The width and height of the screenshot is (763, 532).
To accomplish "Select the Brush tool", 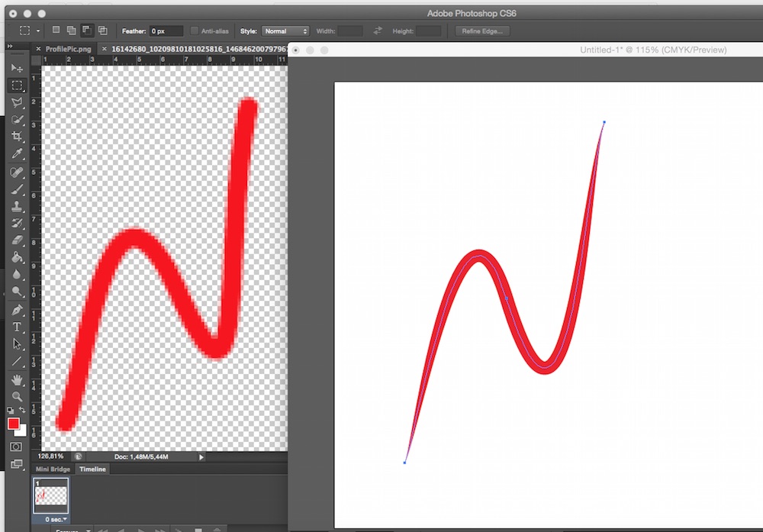I will click(x=17, y=189).
